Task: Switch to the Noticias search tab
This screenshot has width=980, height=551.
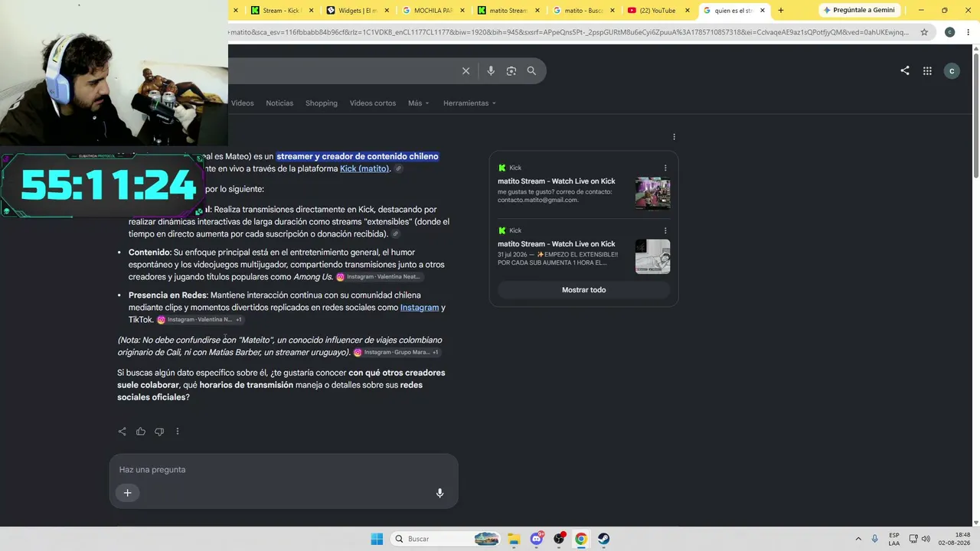Action: pos(279,103)
